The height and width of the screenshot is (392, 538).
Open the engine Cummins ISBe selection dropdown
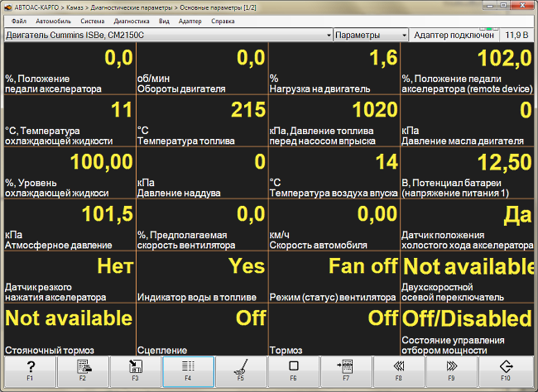pos(167,36)
